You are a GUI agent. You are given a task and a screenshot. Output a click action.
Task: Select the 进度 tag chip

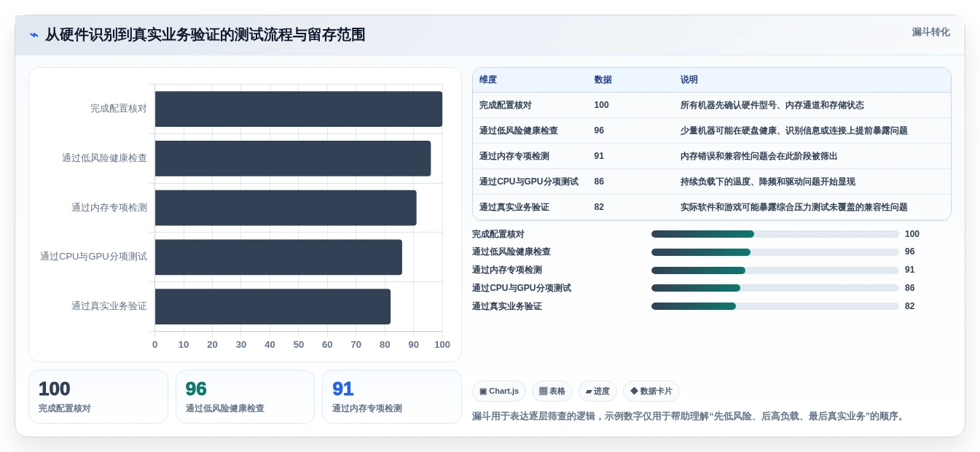coord(597,391)
